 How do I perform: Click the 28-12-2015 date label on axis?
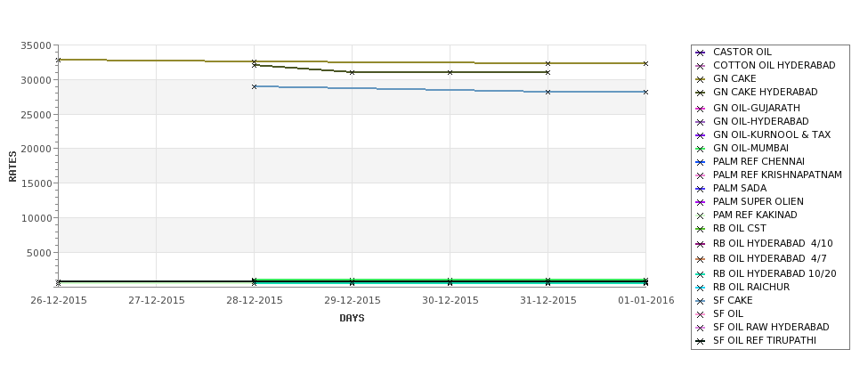coord(254,301)
